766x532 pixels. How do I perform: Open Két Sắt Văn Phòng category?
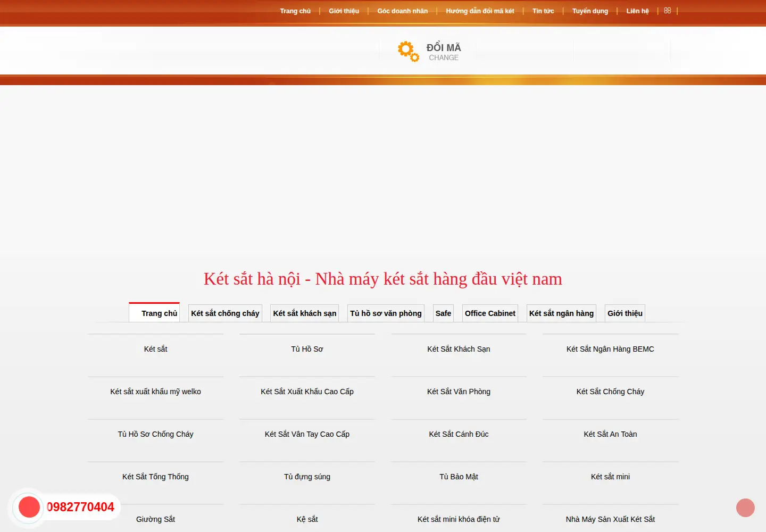tap(459, 392)
